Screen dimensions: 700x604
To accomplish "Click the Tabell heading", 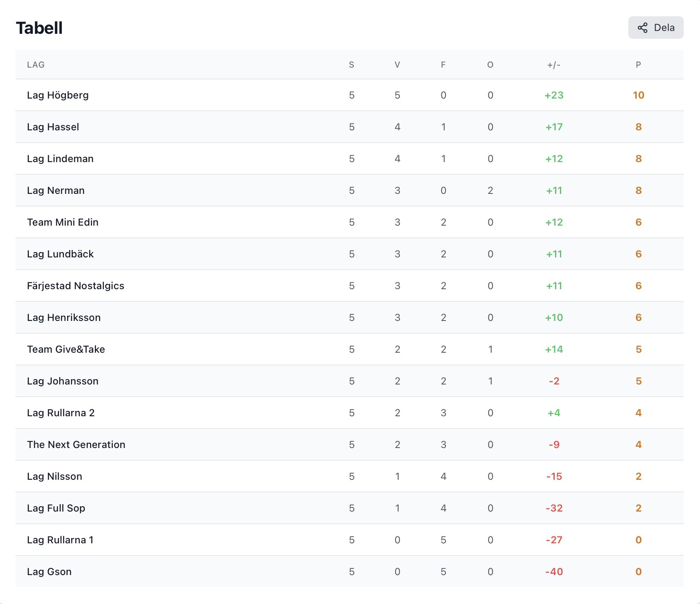I will pyautogui.click(x=39, y=28).
